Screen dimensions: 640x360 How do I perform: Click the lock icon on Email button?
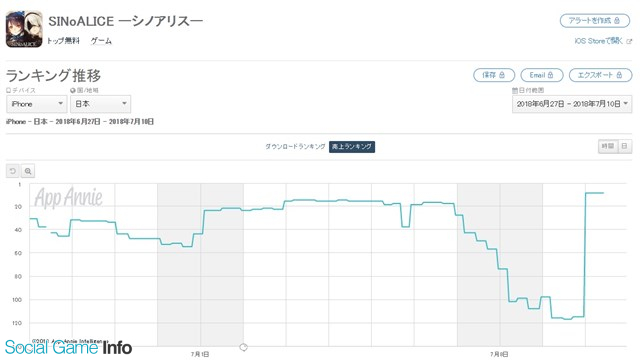[x=550, y=75]
